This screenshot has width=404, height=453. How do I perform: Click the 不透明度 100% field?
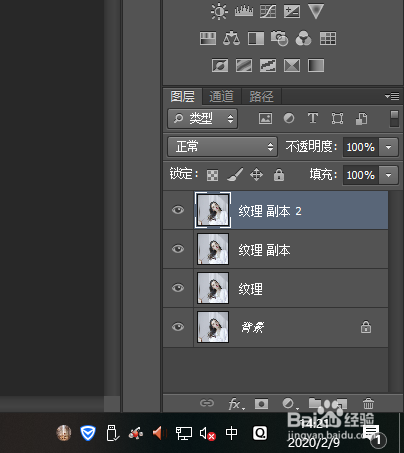[x=361, y=147]
